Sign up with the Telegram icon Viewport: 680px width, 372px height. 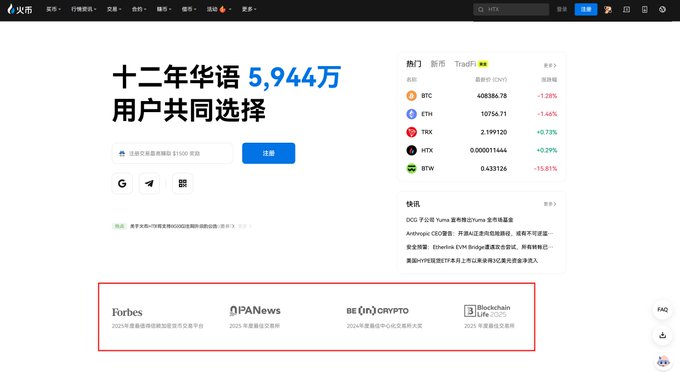coord(149,183)
